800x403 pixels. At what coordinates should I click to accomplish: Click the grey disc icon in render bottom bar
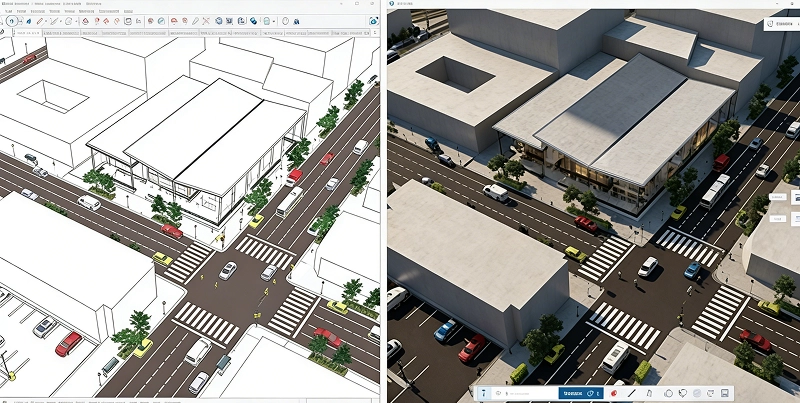696,393
